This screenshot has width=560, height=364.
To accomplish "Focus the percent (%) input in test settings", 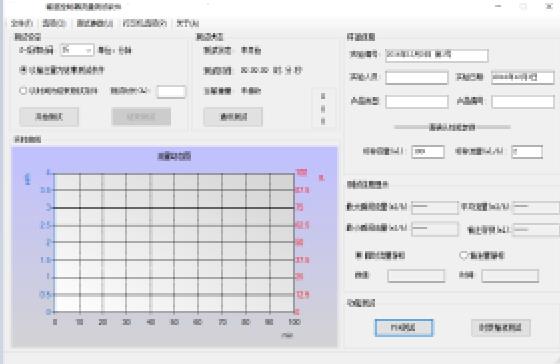I will pos(171,91).
